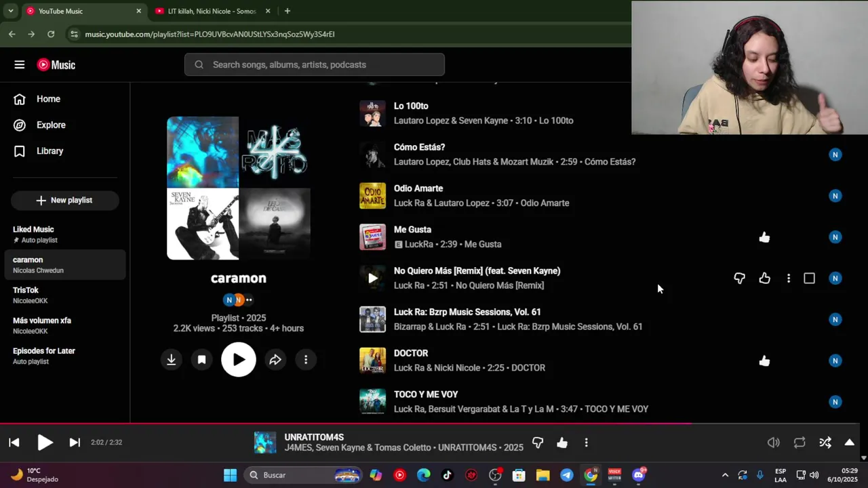Image resolution: width=868 pixels, height=488 pixels.
Task: Unmute the player volume
Action: click(774, 443)
